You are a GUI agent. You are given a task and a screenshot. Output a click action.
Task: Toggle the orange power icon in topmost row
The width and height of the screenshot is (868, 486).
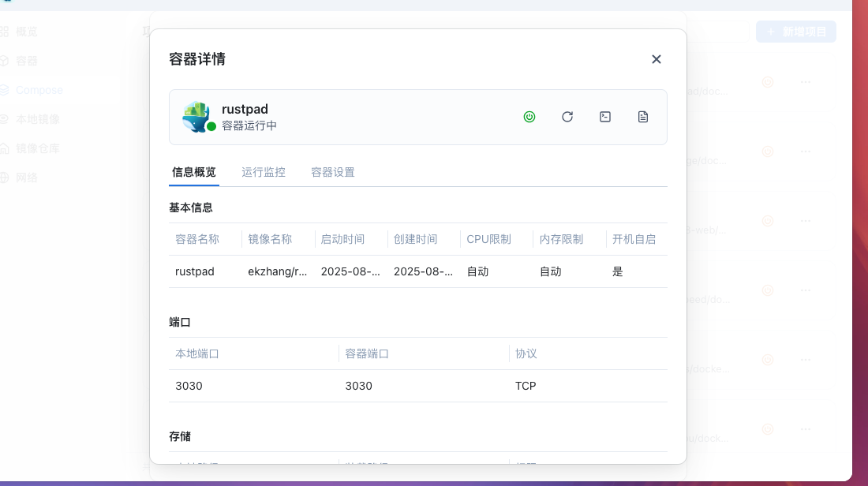click(x=767, y=81)
